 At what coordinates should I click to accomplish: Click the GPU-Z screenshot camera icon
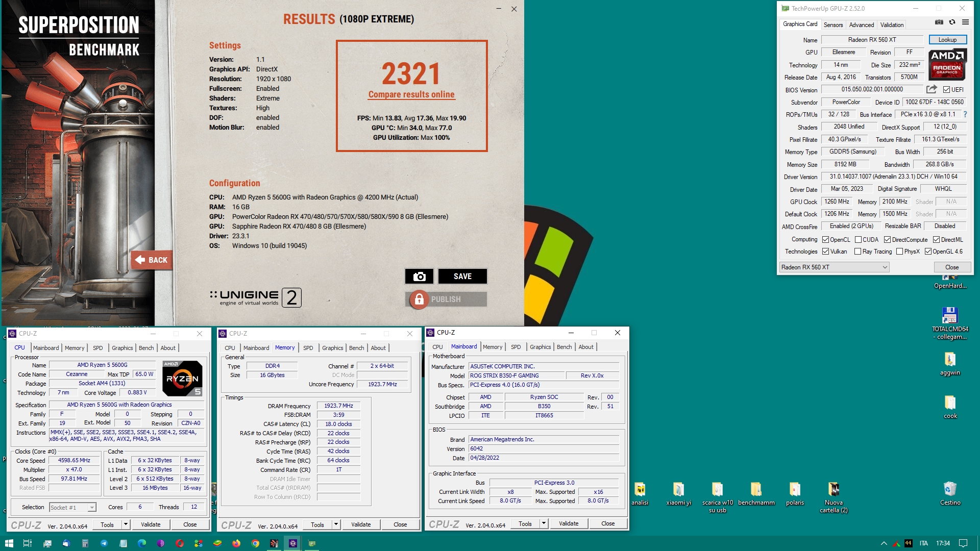(939, 22)
